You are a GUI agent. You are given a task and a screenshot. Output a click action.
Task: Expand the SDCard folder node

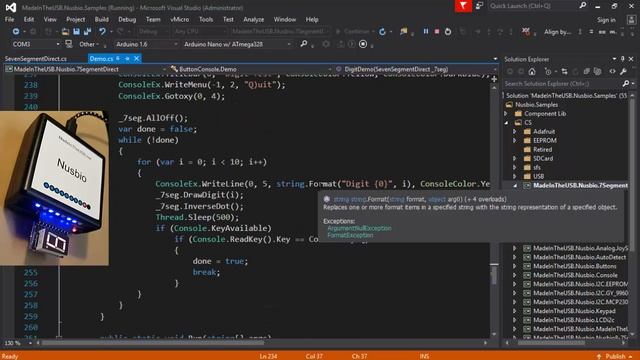(x=515, y=158)
